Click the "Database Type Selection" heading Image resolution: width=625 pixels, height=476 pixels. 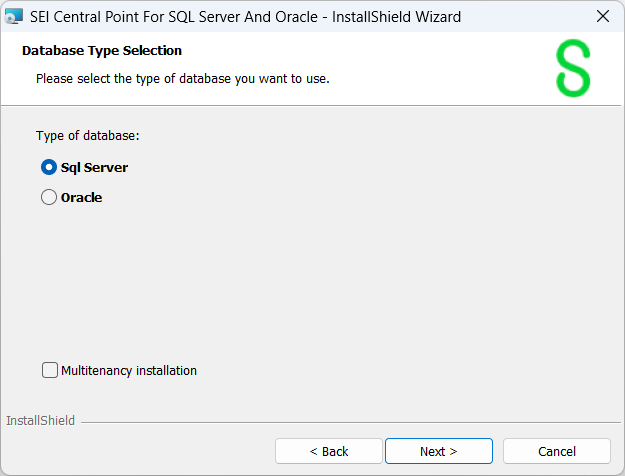point(102,51)
